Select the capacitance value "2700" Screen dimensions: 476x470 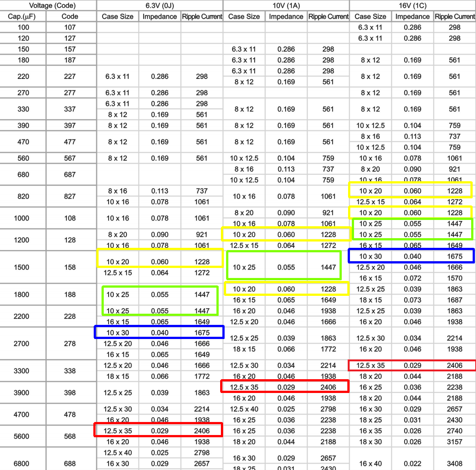pyautogui.click(x=22, y=343)
